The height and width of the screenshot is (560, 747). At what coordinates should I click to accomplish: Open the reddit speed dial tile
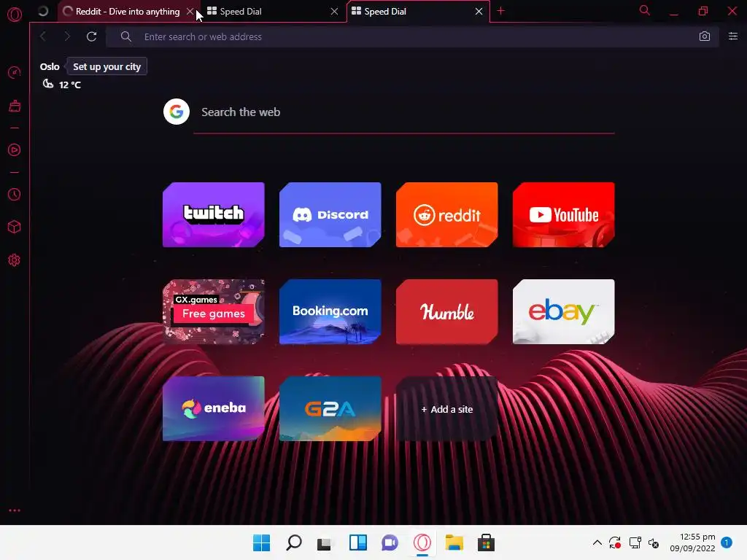click(447, 215)
